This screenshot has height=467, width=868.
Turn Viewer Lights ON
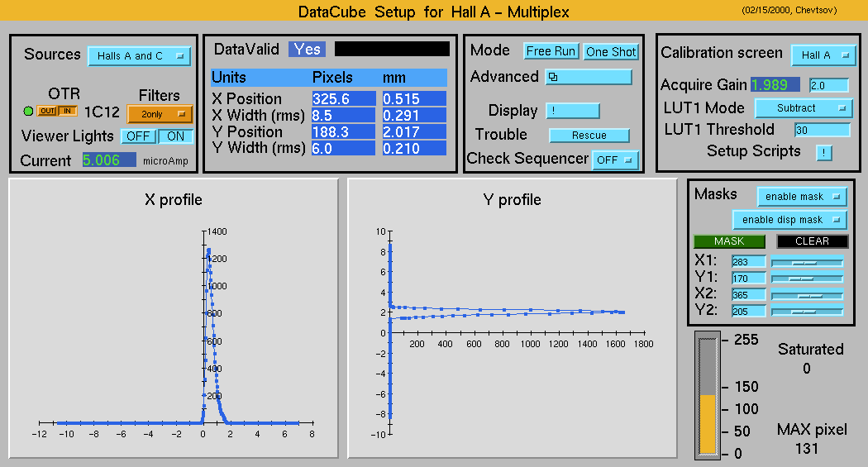click(175, 136)
